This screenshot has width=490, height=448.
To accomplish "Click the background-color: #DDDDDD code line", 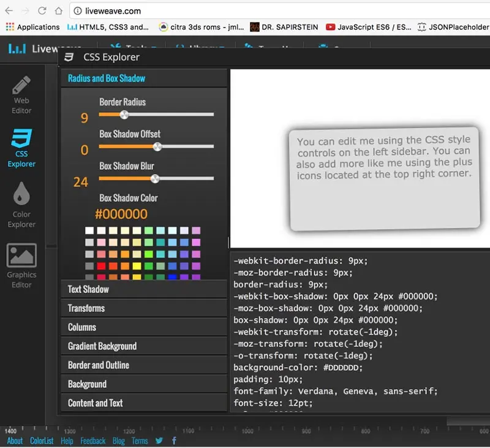I will (298, 367).
